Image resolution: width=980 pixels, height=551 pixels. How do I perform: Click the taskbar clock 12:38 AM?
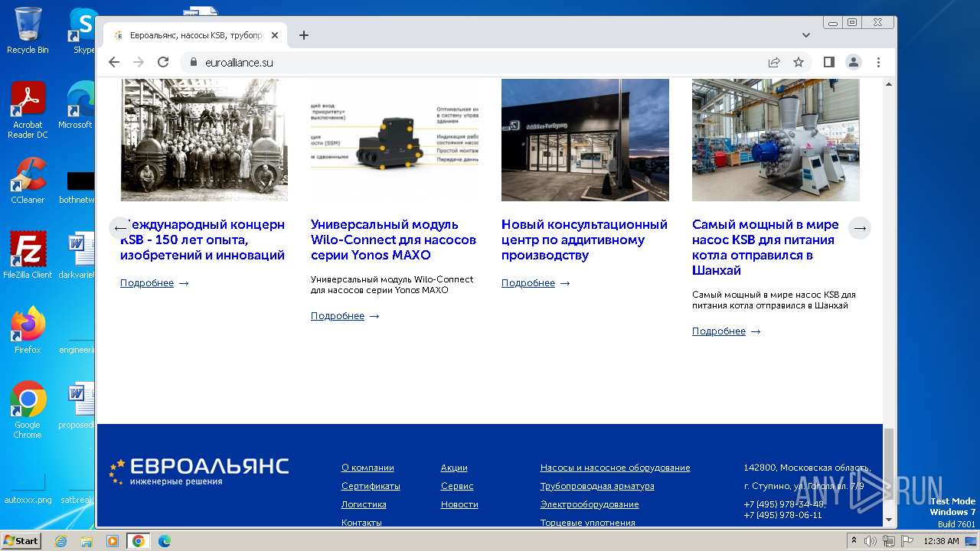coord(941,541)
